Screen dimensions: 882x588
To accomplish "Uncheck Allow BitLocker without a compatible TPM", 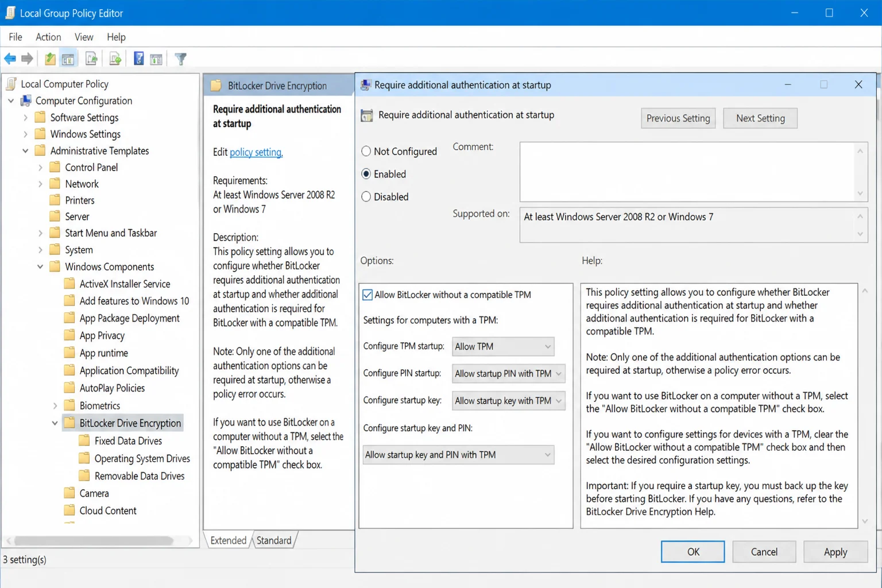I will (x=367, y=295).
